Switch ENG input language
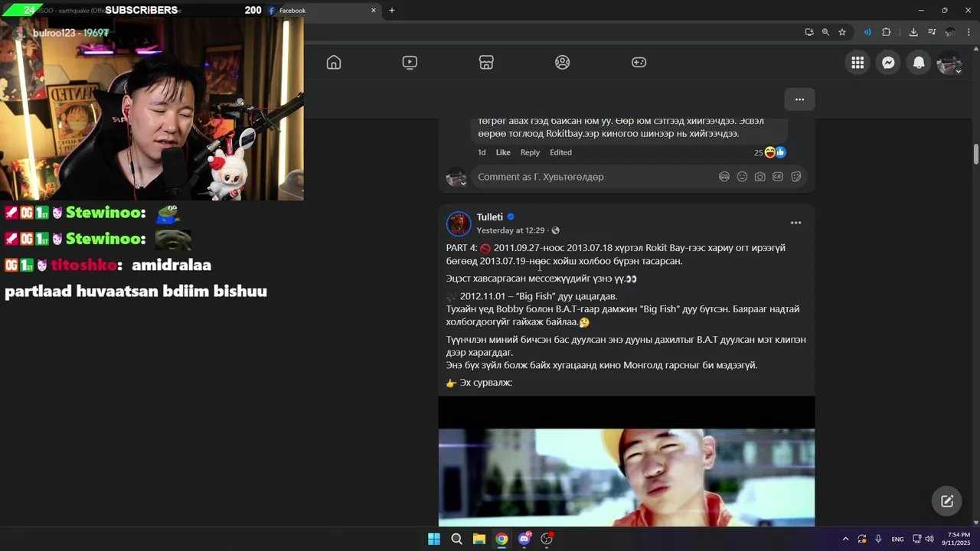980x551 pixels. click(x=897, y=539)
